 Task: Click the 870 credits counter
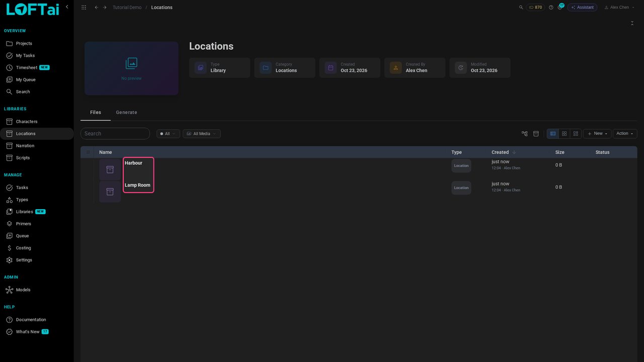[x=535, y=8]
